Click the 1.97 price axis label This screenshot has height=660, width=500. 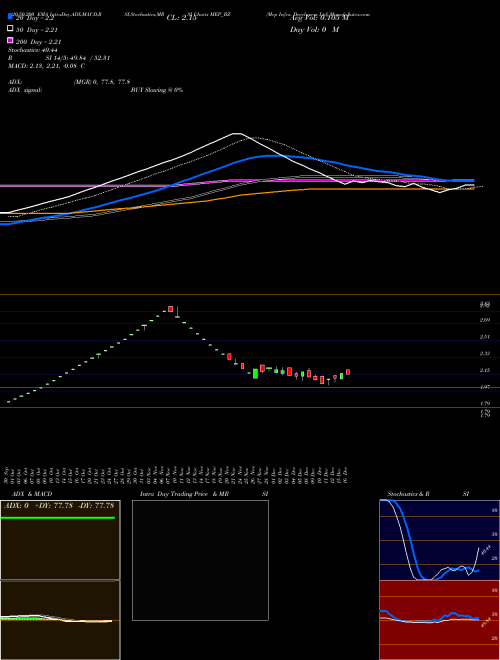point(485,387)
